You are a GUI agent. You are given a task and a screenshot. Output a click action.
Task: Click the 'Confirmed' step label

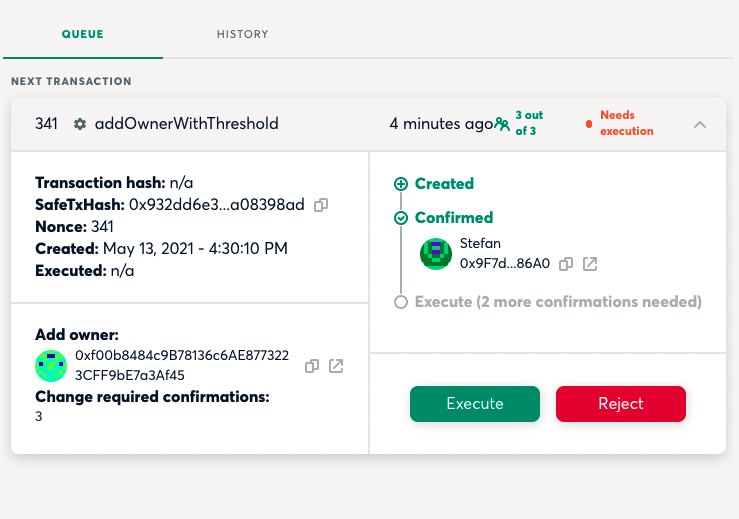coord(454,218)
